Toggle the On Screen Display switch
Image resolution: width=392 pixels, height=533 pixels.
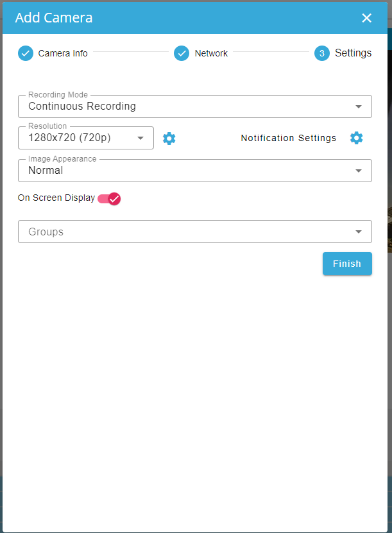click(x=110, y=198)
